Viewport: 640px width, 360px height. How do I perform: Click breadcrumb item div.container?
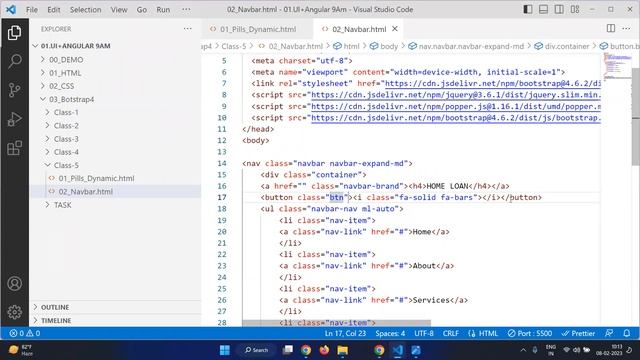[x=562, y=46]
